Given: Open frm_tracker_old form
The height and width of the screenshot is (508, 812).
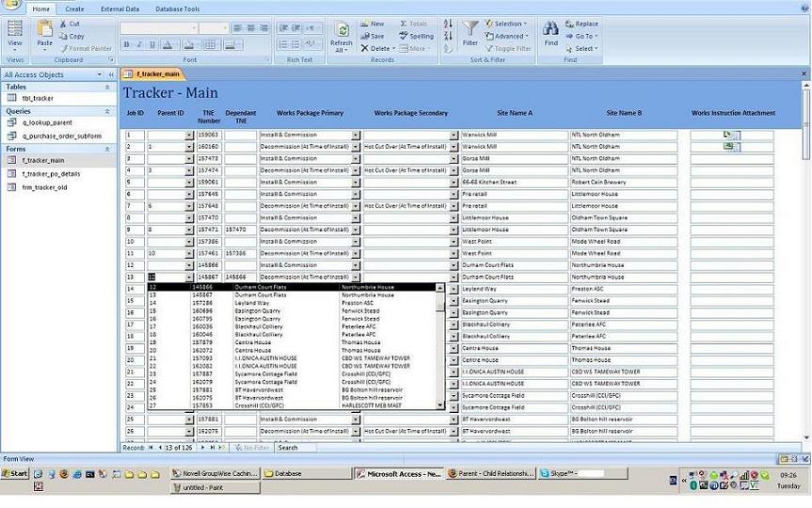Looking at the screenshot, I should click(44, 187).
